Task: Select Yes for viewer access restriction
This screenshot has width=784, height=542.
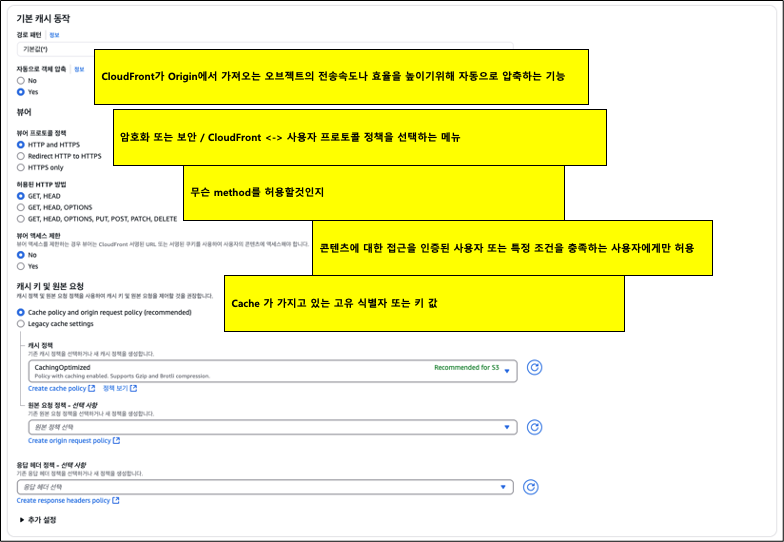Action: tap(20, 266)
